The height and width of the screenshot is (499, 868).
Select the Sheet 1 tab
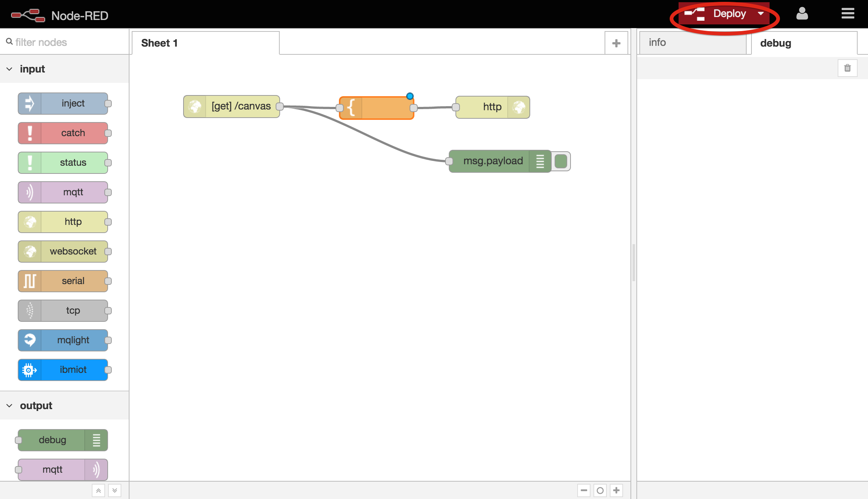159,43
